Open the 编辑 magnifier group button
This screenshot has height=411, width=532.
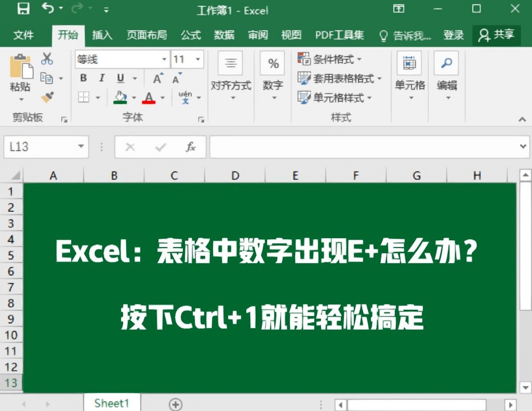(x=447, y=76)
